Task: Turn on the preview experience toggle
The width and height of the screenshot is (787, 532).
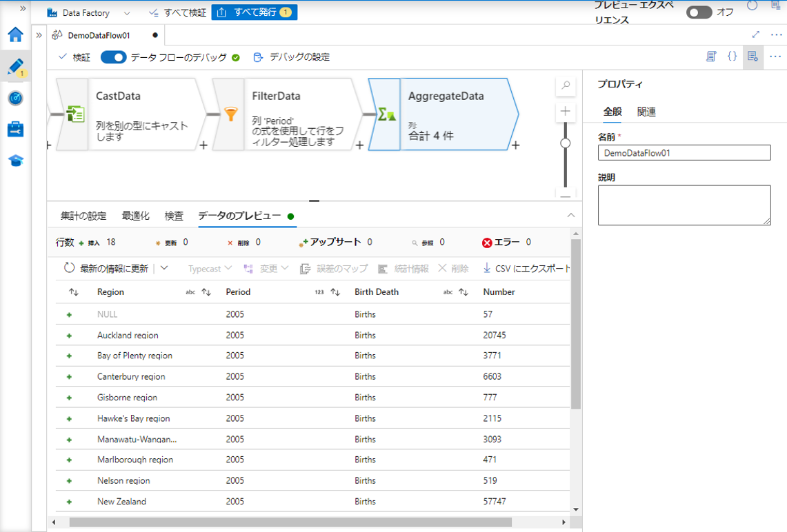Action: point(699,12)
